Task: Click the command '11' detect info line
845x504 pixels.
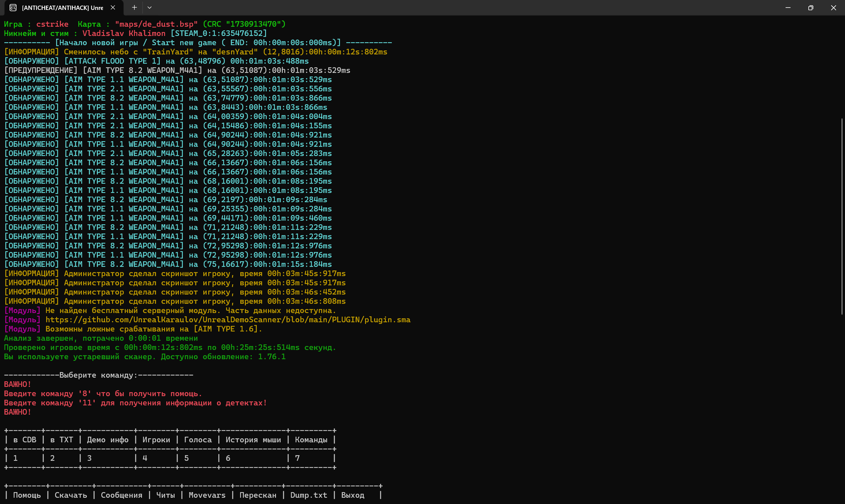Action: tap(136, 403)
